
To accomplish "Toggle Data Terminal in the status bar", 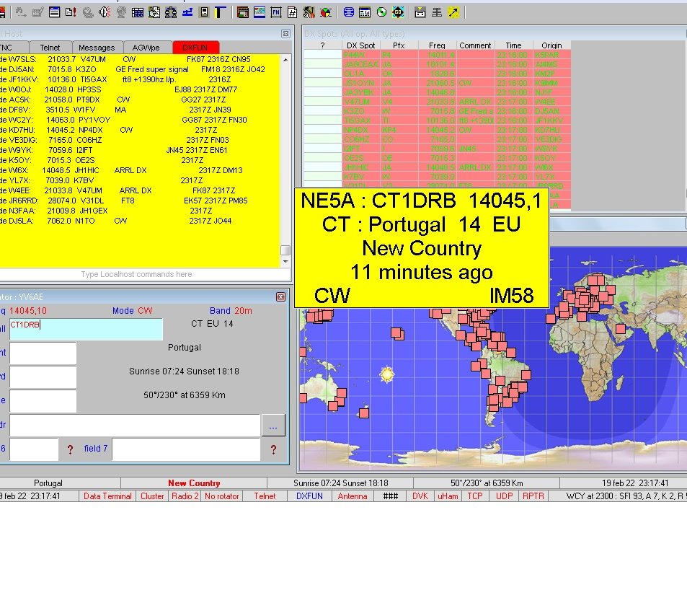I will [107, 496].
